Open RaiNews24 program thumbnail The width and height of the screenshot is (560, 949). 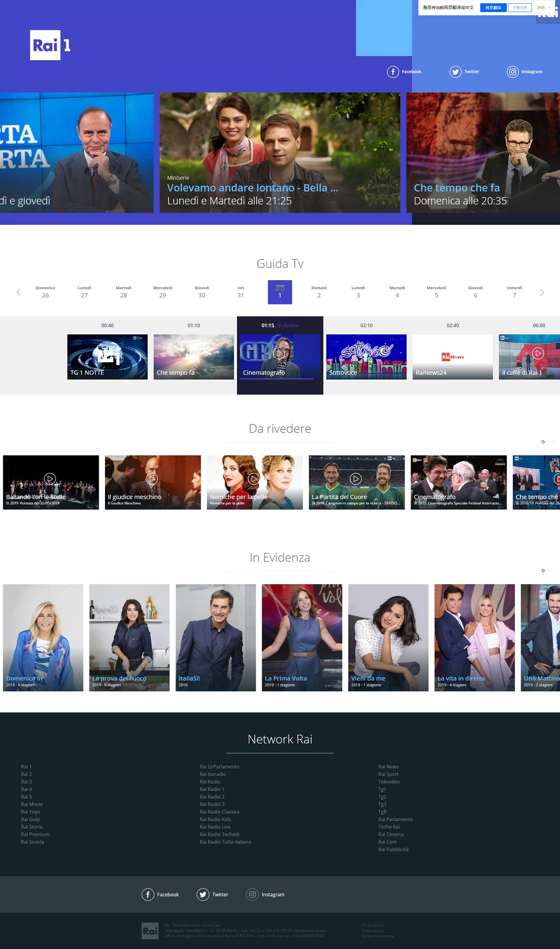click(x=453, y=357)
